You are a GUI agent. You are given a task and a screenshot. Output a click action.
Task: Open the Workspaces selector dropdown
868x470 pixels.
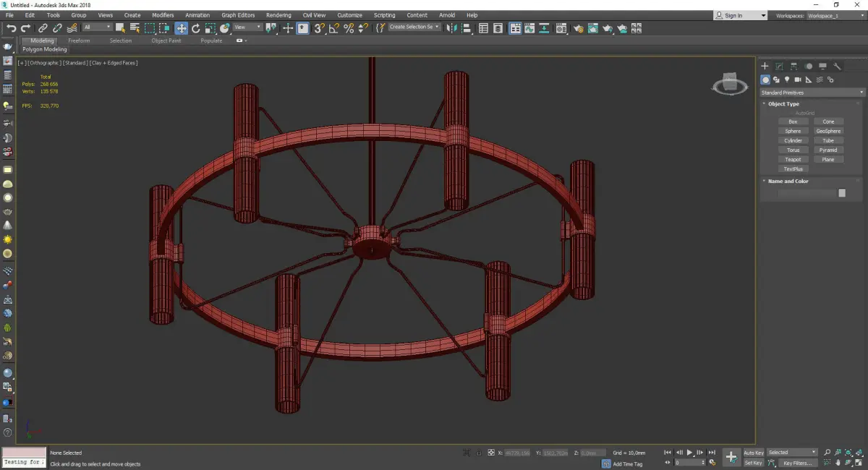click(x=835, y=15)
